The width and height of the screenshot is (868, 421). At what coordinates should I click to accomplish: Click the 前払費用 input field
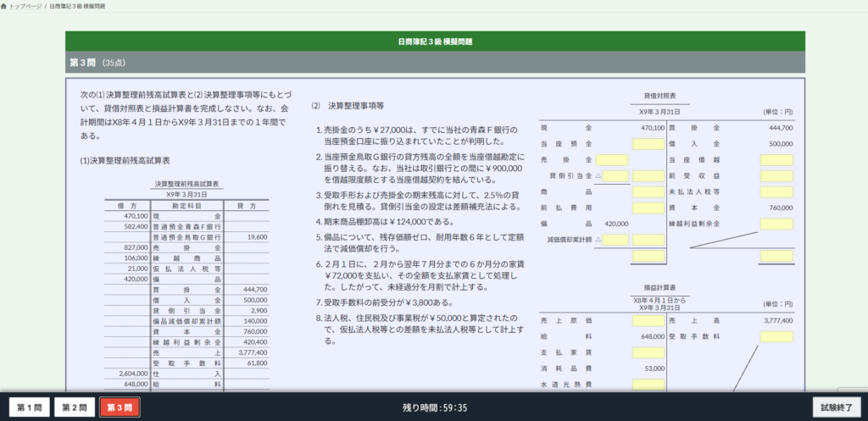648,208
